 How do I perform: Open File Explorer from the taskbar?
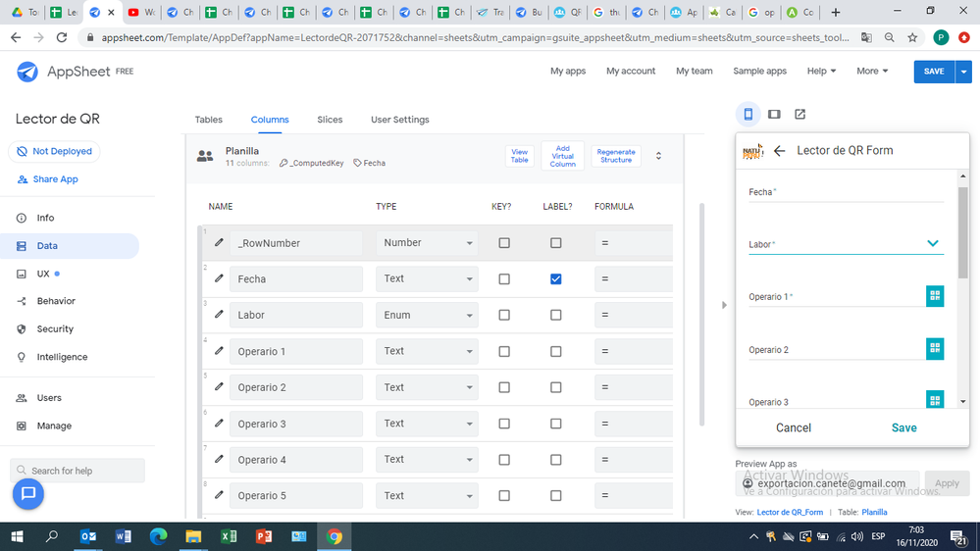tap(193, 536)
